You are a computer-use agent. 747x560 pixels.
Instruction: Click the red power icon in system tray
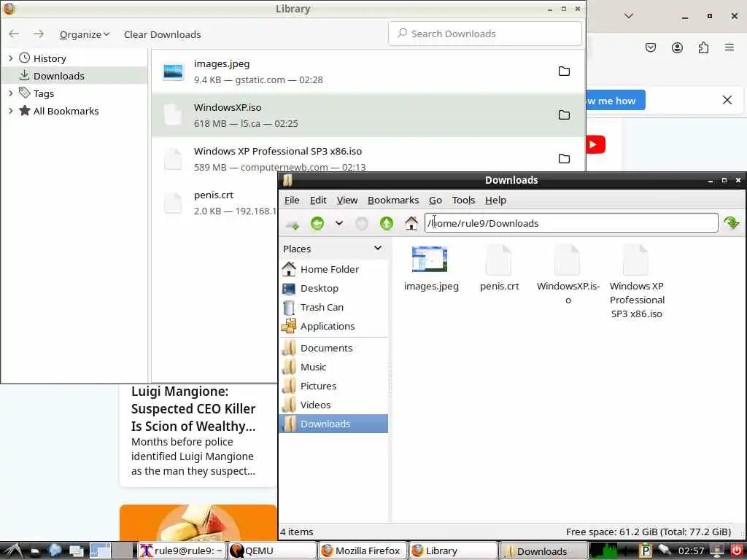tap(737, 551)
